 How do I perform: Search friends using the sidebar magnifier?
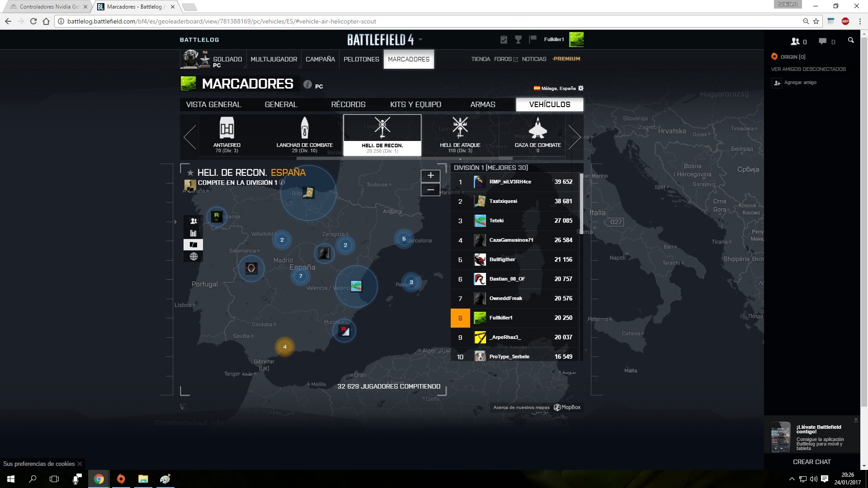851,41
